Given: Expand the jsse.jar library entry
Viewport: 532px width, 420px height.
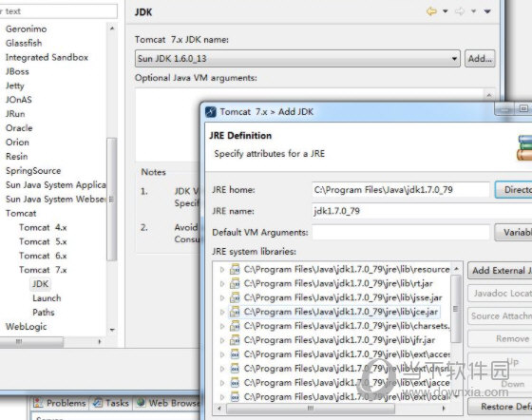Looking at the screenshot, I should pyautogui.click(x=222, y=297).
